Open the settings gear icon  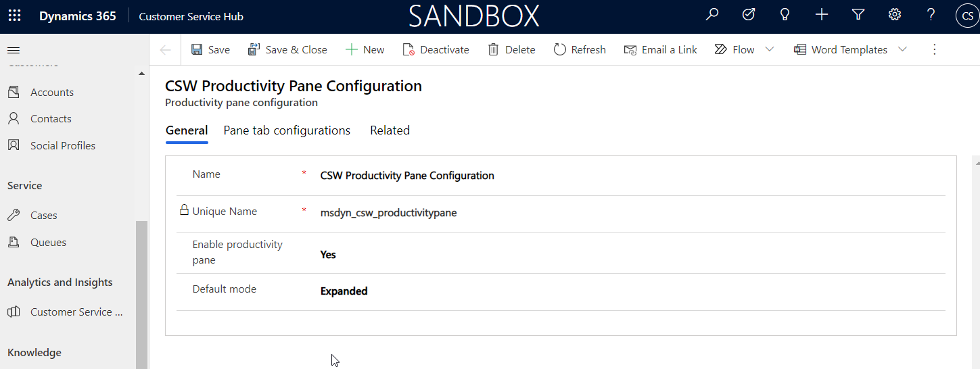pyautogui.click(x=895, y=14)
